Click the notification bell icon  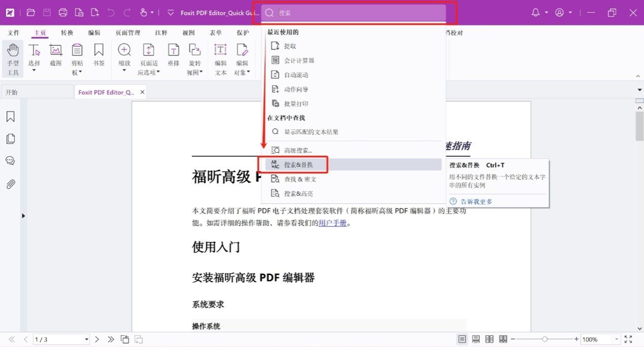coord(535,13)
